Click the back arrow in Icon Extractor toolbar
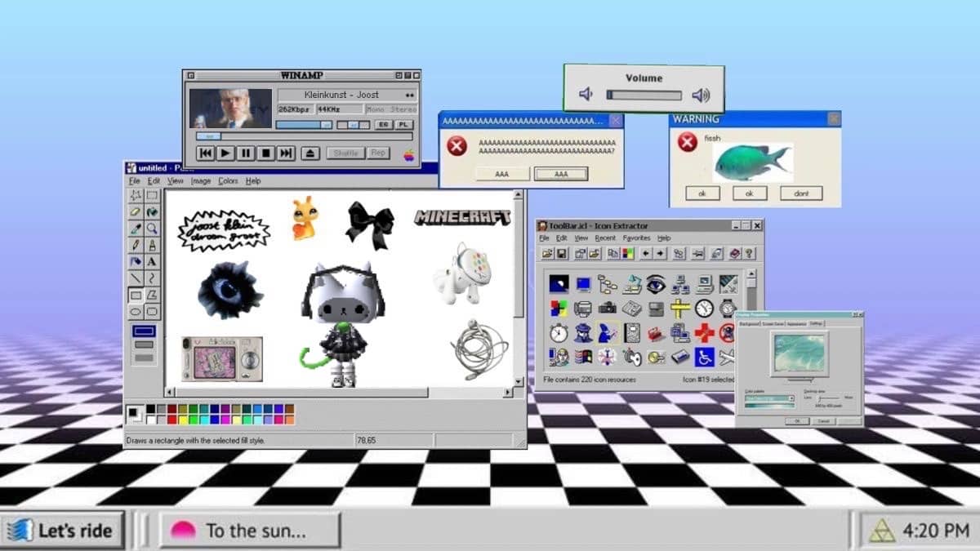The image size is (980, 551). [x=646, y=253]
